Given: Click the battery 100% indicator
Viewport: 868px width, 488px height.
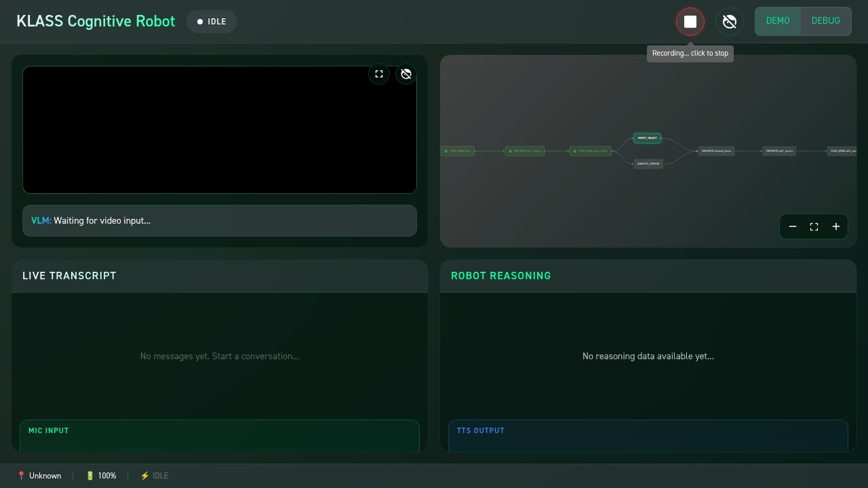Looking at the screenshot, I should [x=100, y=476].
